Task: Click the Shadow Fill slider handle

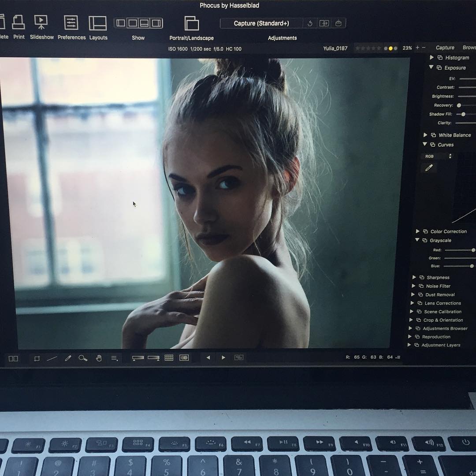Action: 463,114
